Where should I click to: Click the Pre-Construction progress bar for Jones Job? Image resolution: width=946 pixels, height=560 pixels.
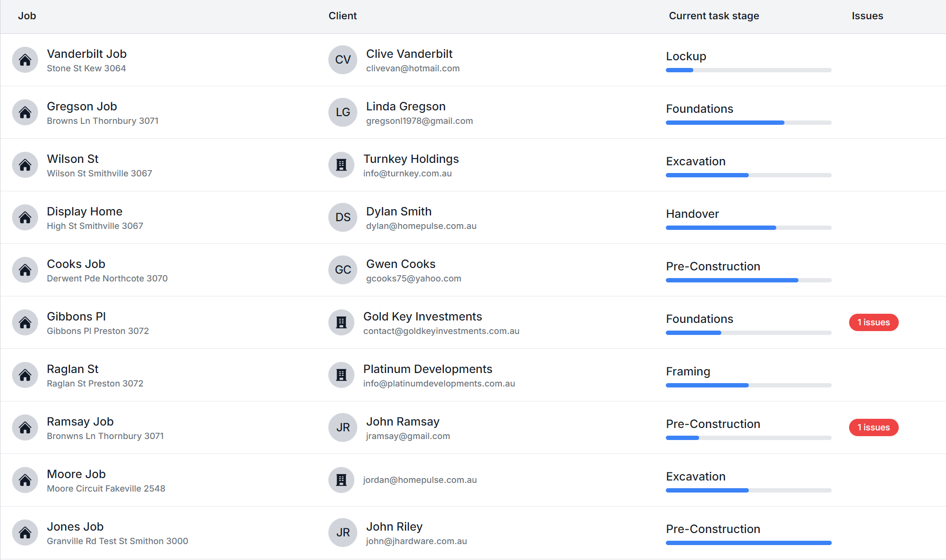click(x=749, y=543)
